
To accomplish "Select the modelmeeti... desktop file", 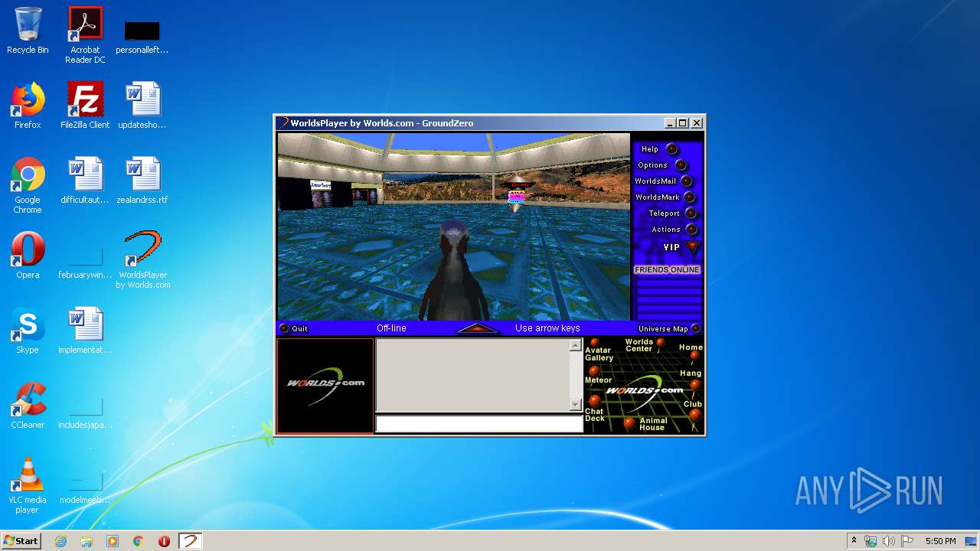I will 85,487.
